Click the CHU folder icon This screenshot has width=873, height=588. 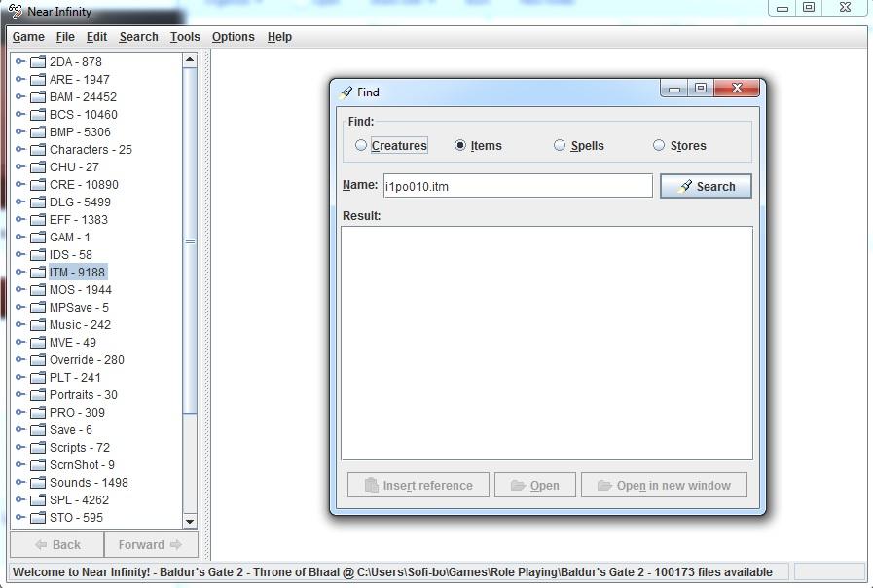[x=38, y=167]
